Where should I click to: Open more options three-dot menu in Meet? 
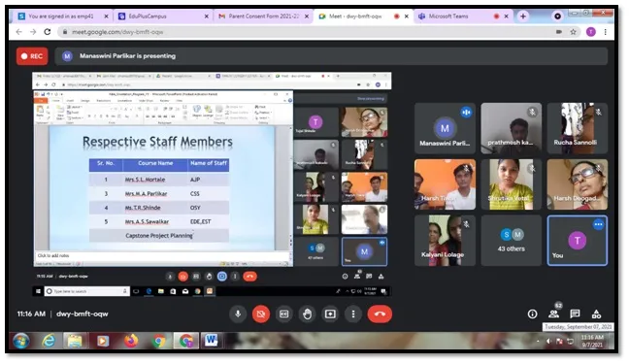pyautogui.click(x=353, y=314)
